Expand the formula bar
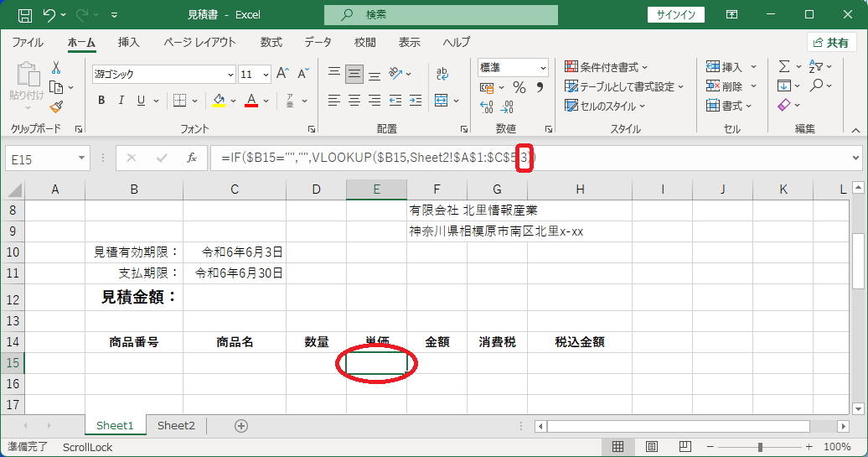The height and width of the screenshot is (457, 868). click(x=855, y=158)
